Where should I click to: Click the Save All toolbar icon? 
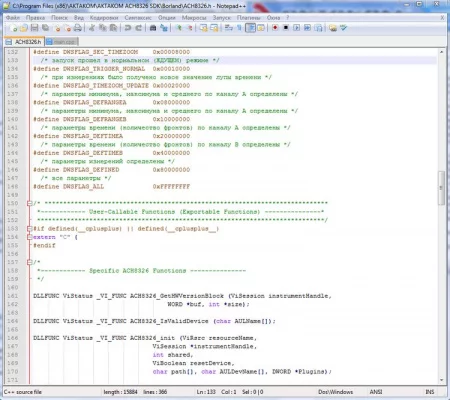point(46,28)
